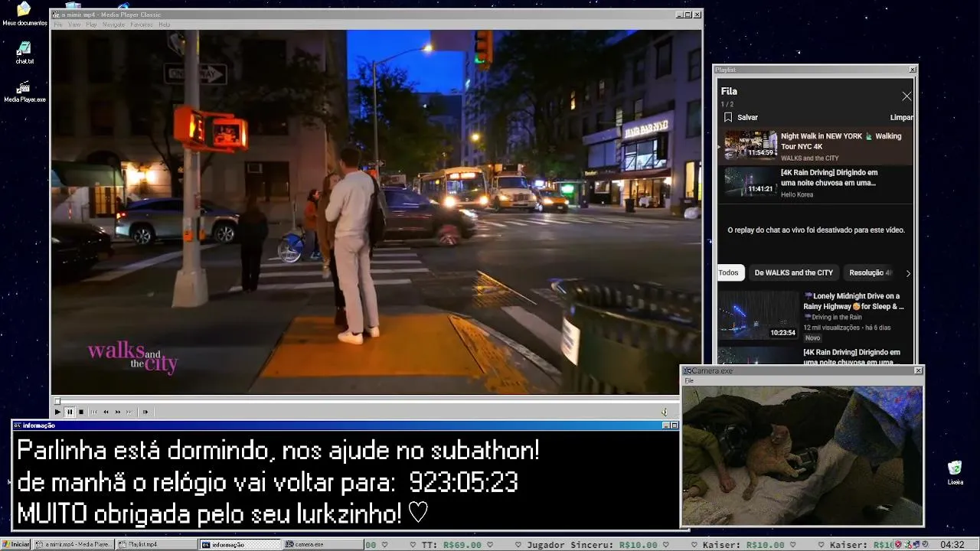The width and height of the screenshot is (980, 551).
Task: Switch to the informação taskbar button
Action: pos(240,544)
